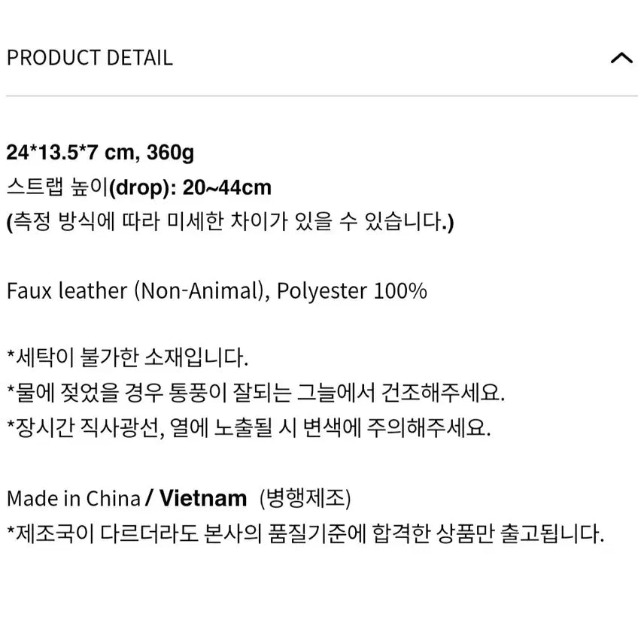Click the (병행제조) label
Screen dimensions: 644x644
pos(305,498)
